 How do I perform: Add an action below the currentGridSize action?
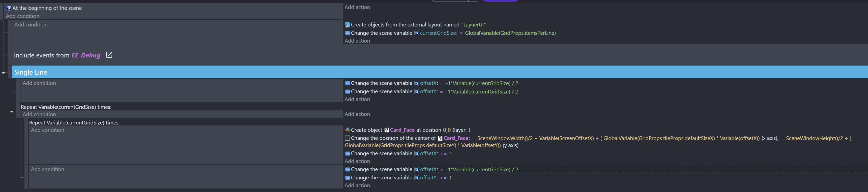[x=357, y=41]
